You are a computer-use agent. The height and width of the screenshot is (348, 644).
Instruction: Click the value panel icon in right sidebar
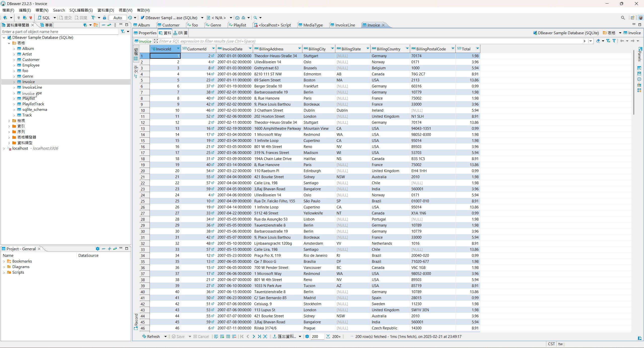tap(639, 68)
